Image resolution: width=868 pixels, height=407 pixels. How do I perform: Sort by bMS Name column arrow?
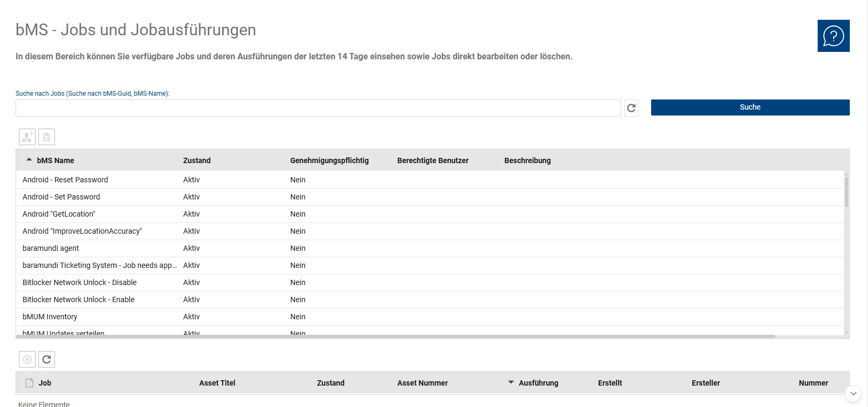click(x=29, y=159)
